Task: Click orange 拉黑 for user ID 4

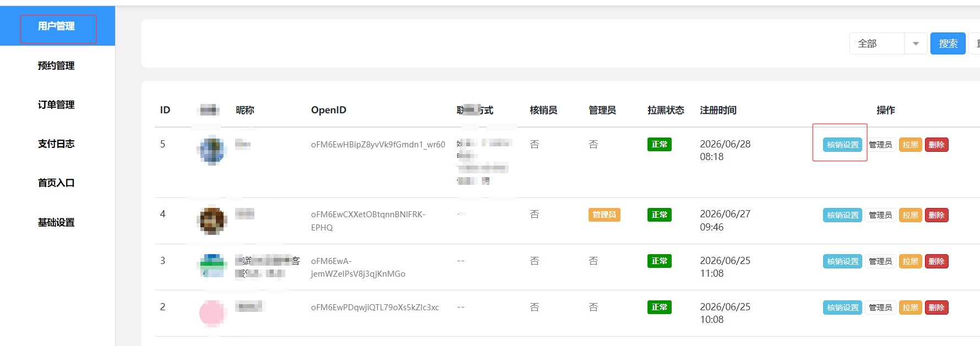Action: pyautogui.click(x=910, y=215)
